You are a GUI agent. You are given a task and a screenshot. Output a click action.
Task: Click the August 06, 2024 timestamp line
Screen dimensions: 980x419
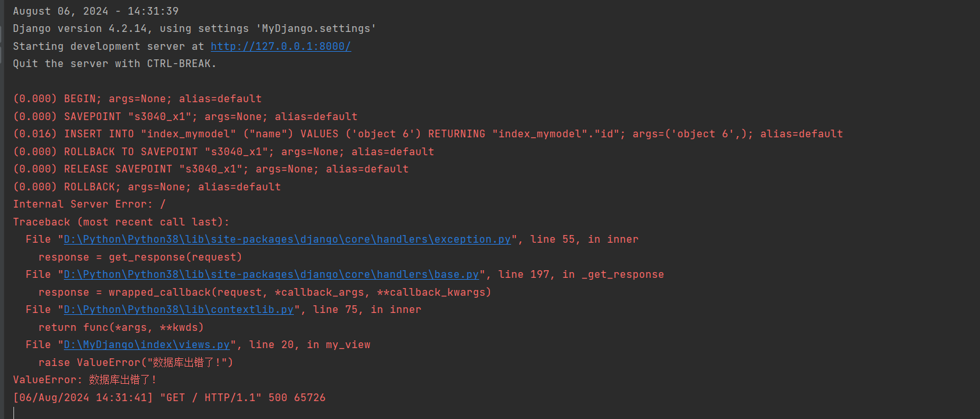96,11
